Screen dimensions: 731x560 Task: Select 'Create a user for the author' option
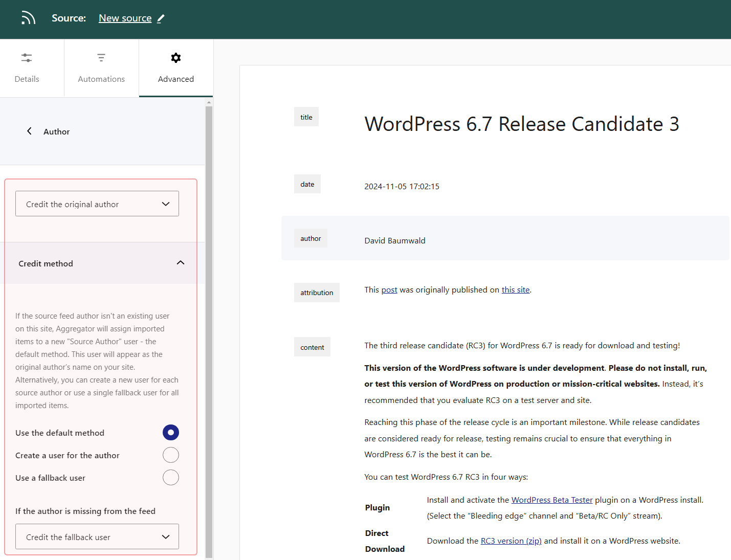pos(170,455)
